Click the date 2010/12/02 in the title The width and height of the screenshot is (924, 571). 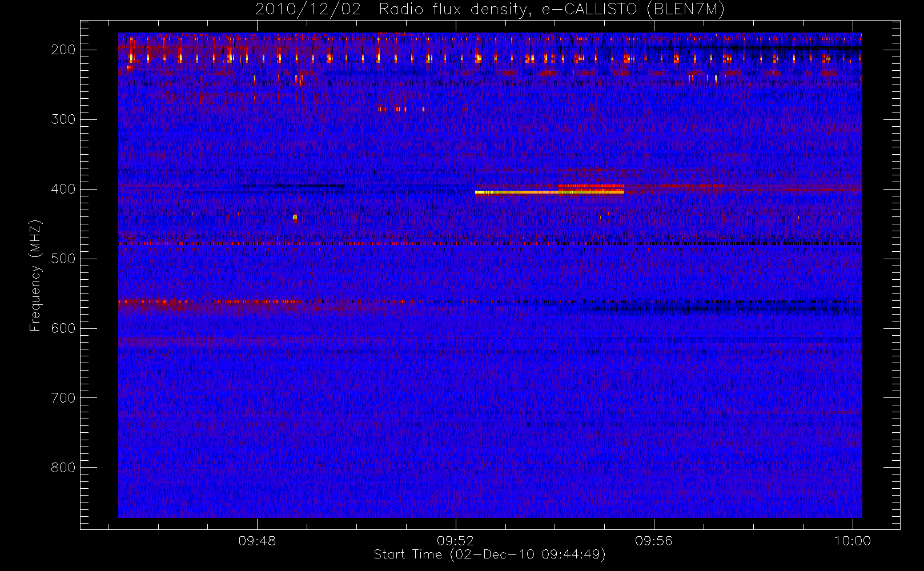[308, 10]
